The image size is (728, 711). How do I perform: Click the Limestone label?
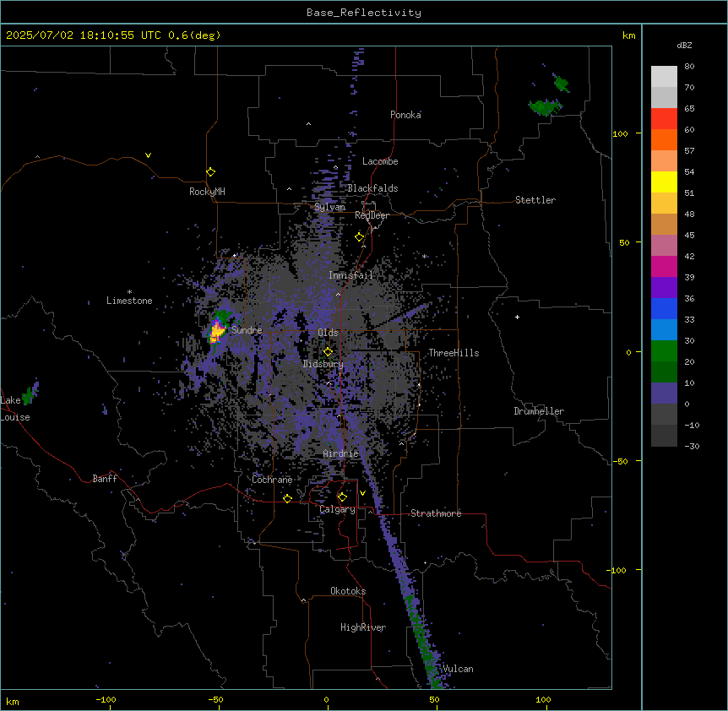point(129,301)
